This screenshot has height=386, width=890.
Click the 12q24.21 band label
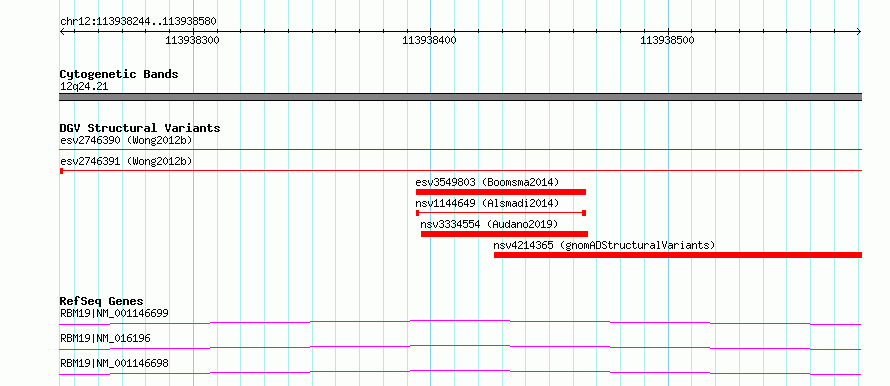pyautogui.click(x=84, y=87)
